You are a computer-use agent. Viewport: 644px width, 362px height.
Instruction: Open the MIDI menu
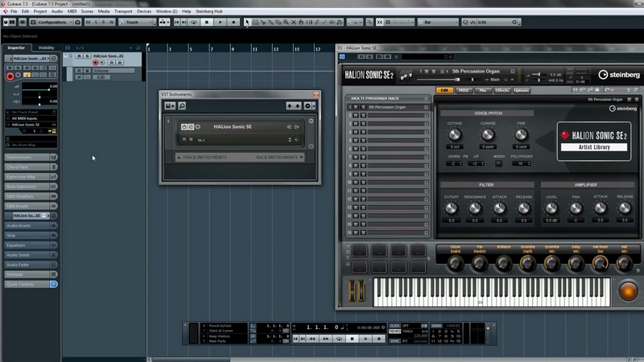click(x=72, y=11)
